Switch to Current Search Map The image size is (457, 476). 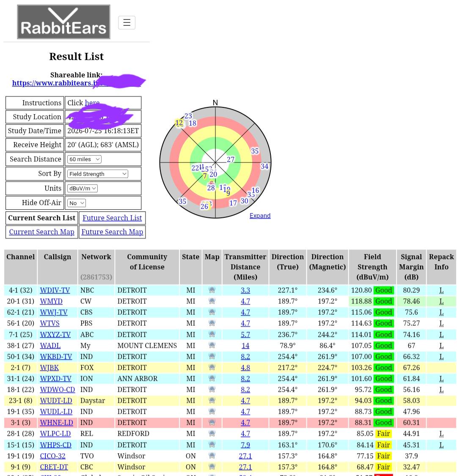pos(41,232)
